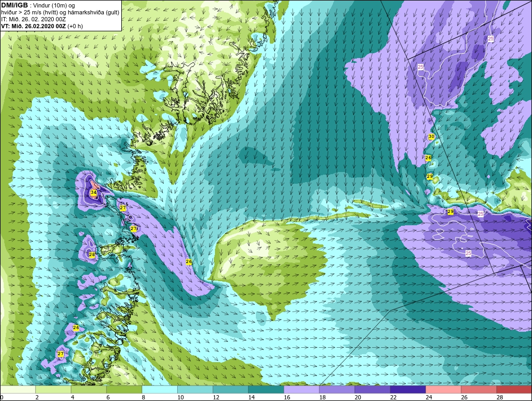This screenshot has height=401, width=532.
Task: Click the title line 'DMI/IGB : Vindur (10m) og'
Action: point(38,5)
